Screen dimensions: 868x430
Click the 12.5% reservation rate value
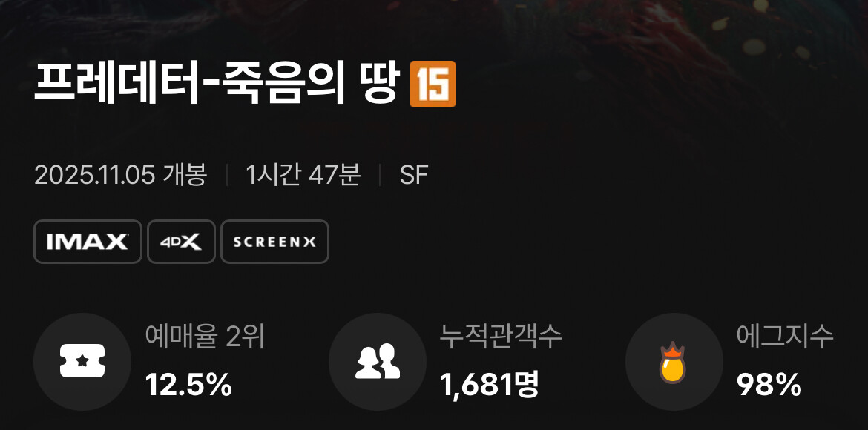[x=188, y=386]
